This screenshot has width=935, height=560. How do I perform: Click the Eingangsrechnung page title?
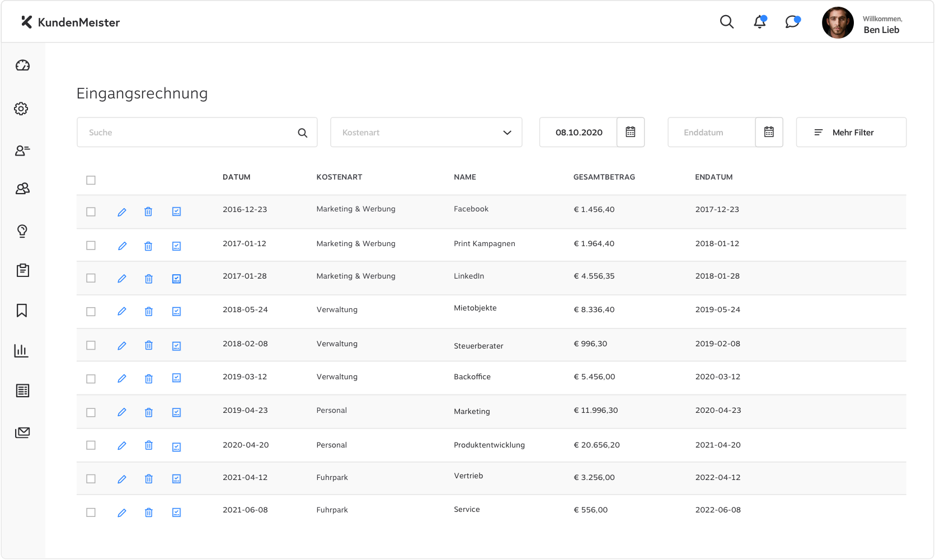point(142,93)
